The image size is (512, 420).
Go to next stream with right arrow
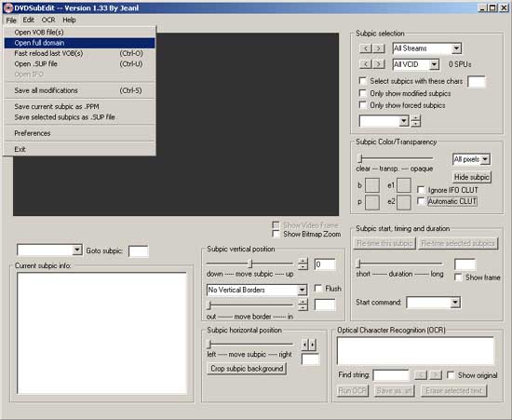[x=378, y=48]
